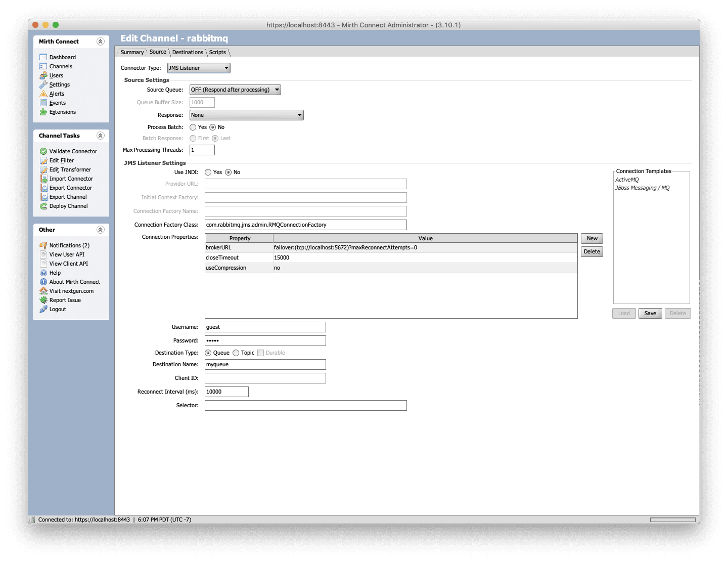Switch to the Destinations tab
Screen dimensions: 728x561
[188, 52]
